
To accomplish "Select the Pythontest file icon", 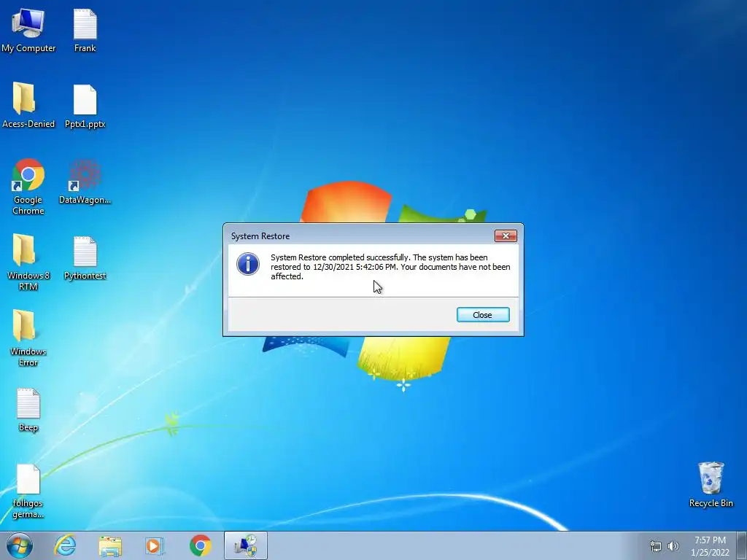I will coord(85,258).
